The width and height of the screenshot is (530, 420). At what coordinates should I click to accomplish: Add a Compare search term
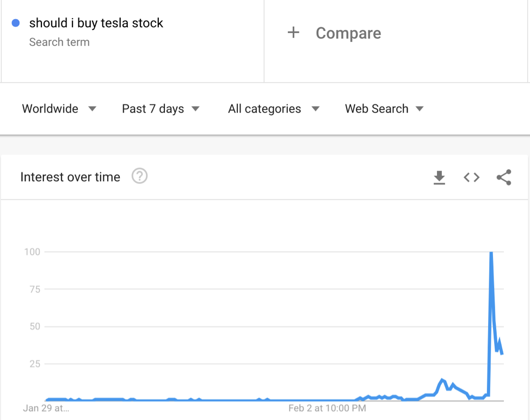(348, 33)
